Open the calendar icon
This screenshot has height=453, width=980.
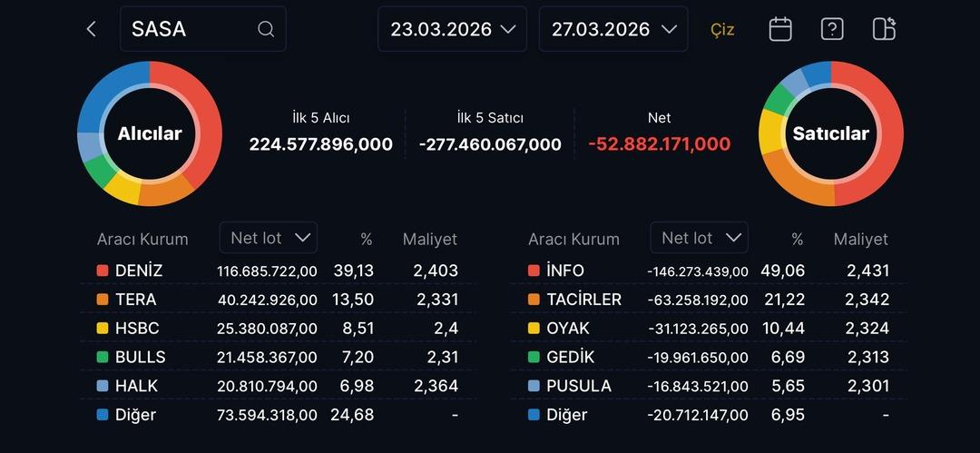pyautogui.click(x=780, y=29)
